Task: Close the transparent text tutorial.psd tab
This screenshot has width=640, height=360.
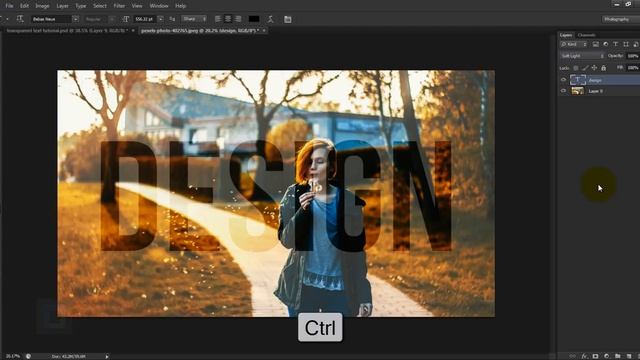Action: click(x=133, y=31)
